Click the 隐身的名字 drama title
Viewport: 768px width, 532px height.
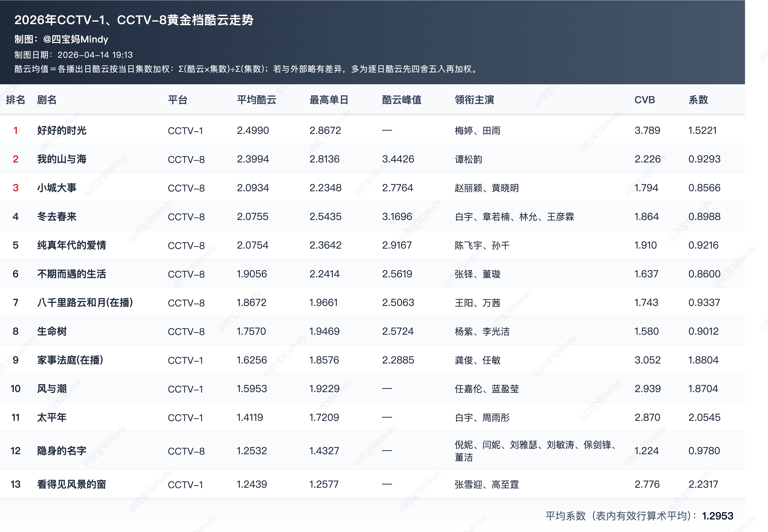[62, 451]
